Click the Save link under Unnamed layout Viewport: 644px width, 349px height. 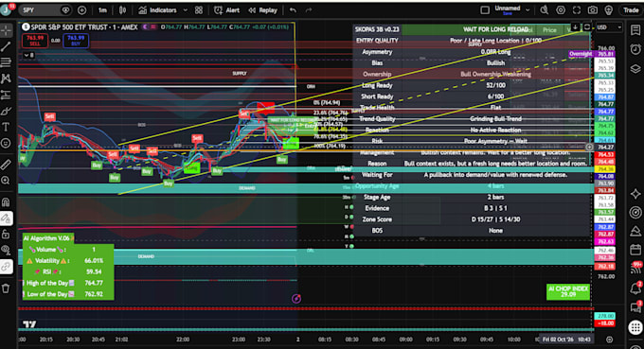tap(508, 14)
